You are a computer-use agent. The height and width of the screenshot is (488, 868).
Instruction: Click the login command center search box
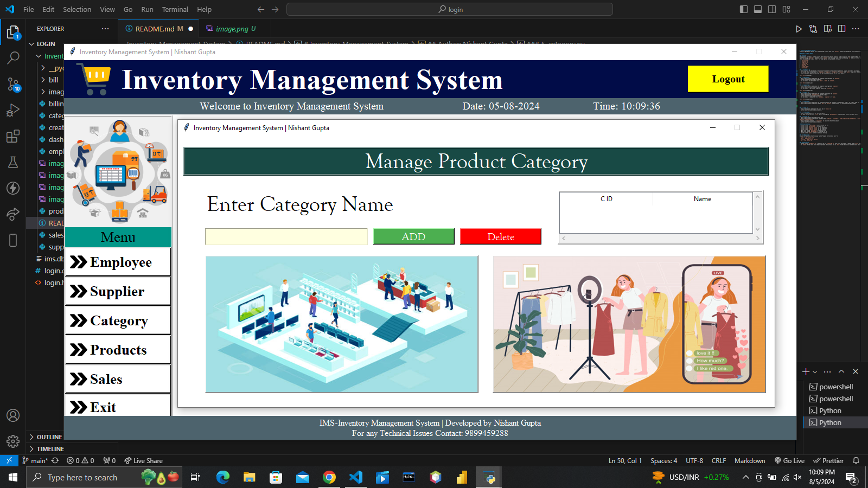450,9
